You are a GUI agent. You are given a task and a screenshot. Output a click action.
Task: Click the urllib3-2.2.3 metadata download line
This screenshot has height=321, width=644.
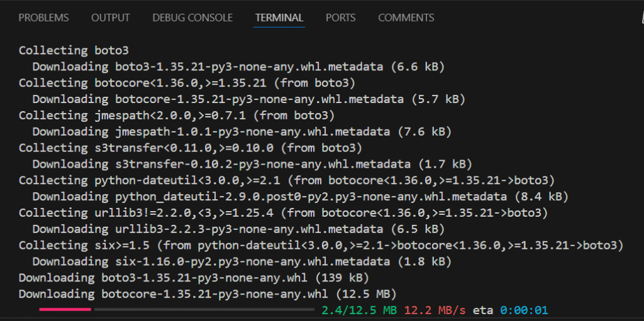click(238, 229)
